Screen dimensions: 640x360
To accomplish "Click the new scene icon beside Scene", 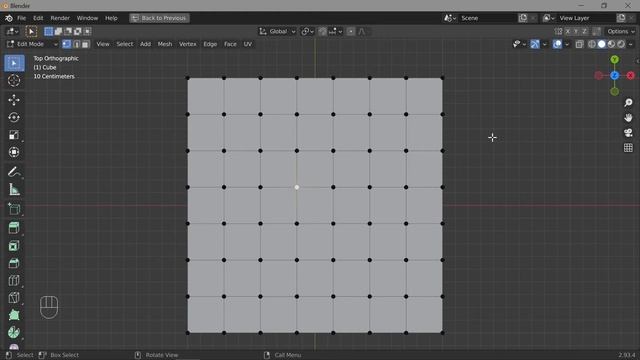I will pyautogui.click(x=523, y=18).
